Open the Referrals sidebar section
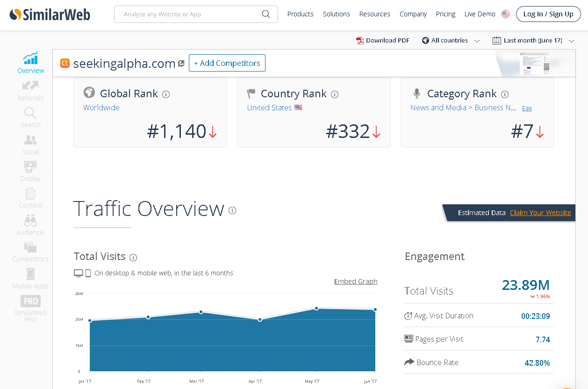 [x=30, y=91]
